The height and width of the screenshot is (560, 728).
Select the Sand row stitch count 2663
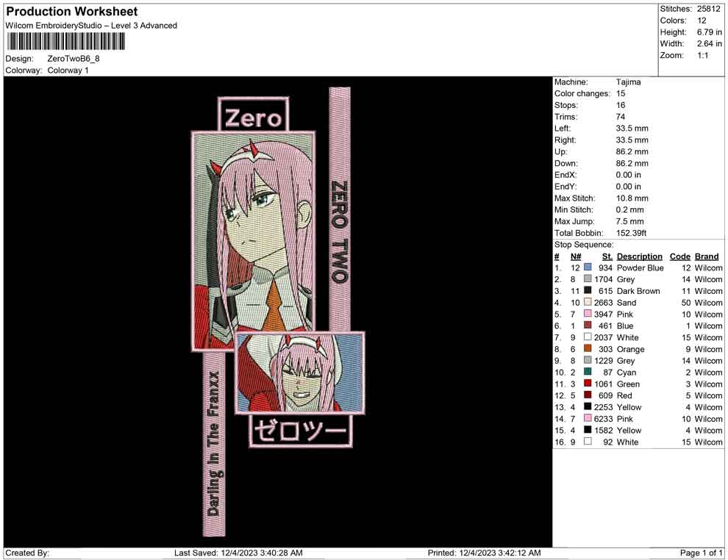pos(603,303)
